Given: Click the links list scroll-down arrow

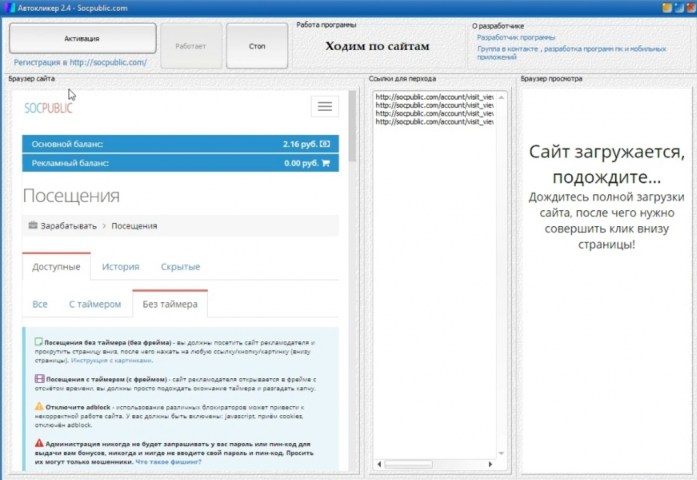Looking at the screenshot, I should (x=501, y=453).
